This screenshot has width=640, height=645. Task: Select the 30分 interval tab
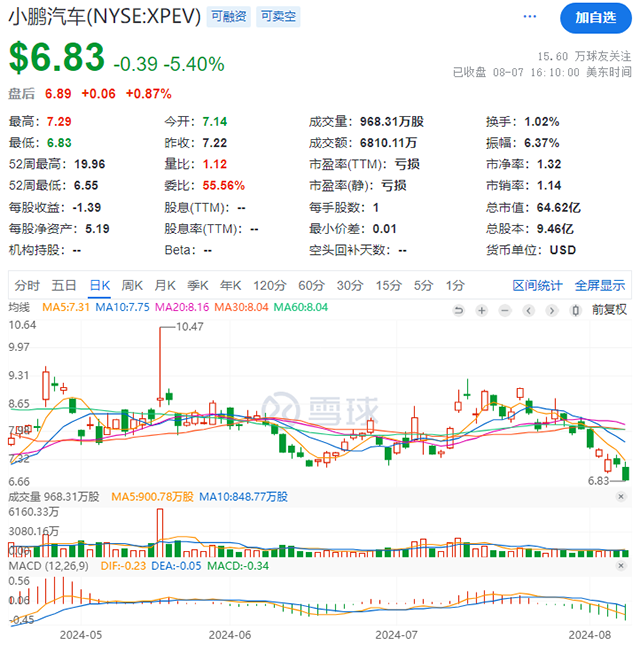350,285
